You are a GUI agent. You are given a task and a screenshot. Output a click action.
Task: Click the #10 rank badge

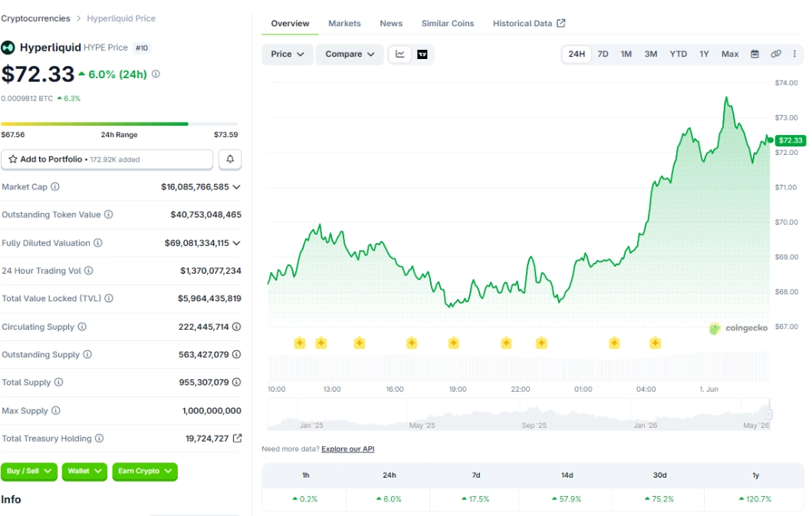point(142,48)
